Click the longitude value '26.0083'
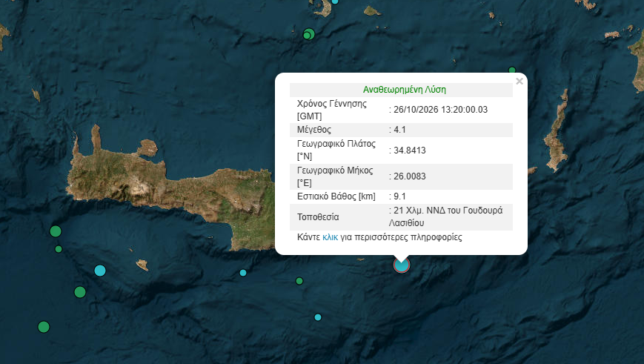This screenshot has width=644, height=364. coord(410,176)
